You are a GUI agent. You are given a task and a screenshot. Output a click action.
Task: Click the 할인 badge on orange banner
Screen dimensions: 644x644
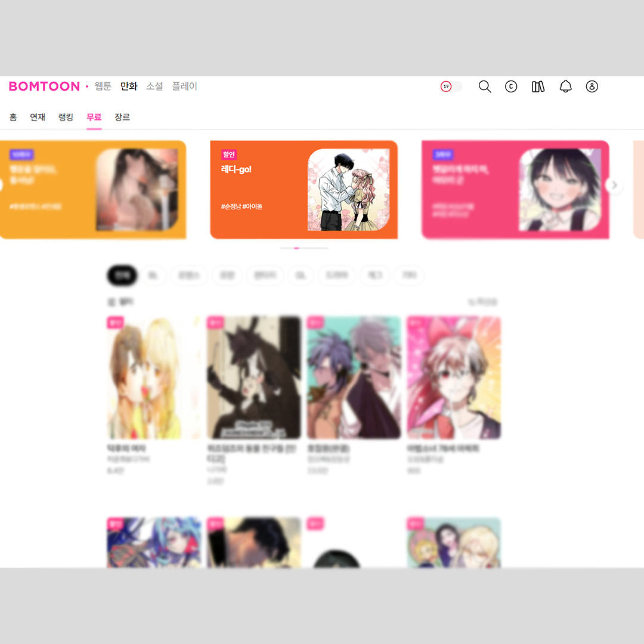coord(229,154)
